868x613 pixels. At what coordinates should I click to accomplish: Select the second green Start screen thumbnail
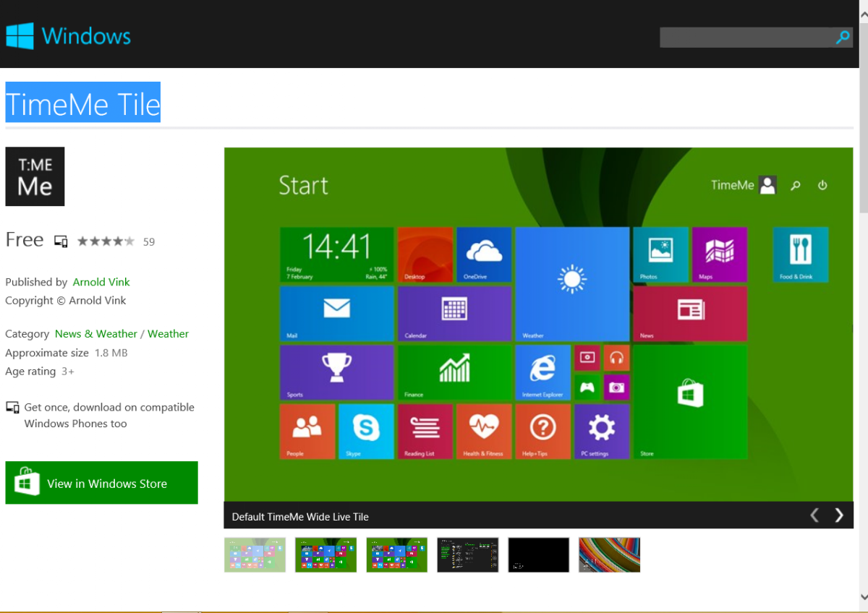(325, 554)
